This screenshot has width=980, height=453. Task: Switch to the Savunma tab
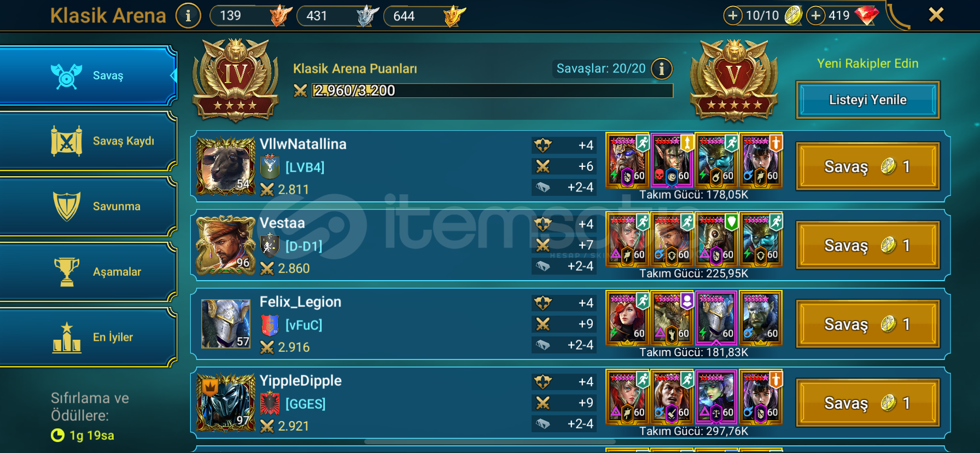pos(88,206)
